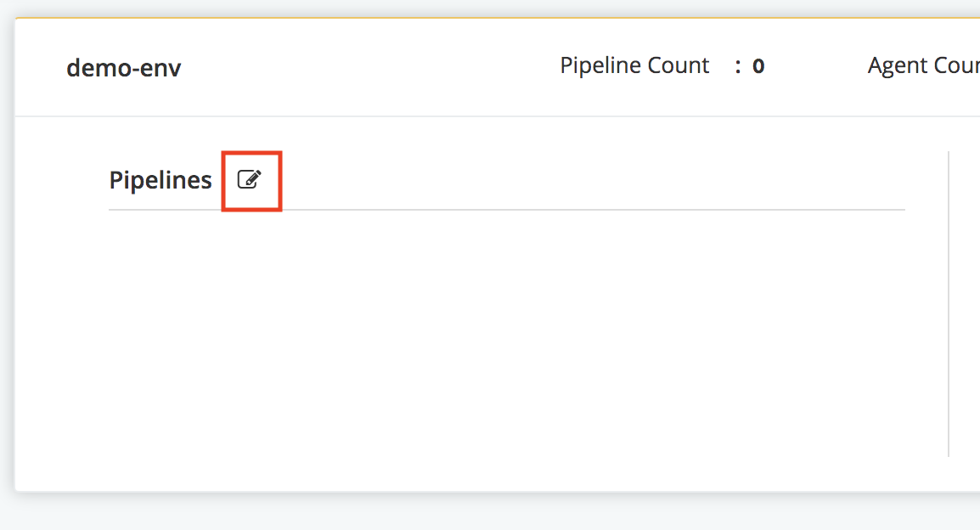Image resolution: width=980 pixels, height=530 pixels.
Task: Collapse the demo-env environment header row
Action: [x=498, y=67]
